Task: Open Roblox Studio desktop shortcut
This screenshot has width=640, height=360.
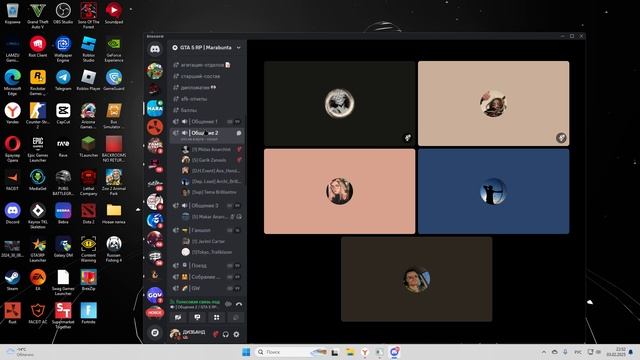Action: [89, 49]
